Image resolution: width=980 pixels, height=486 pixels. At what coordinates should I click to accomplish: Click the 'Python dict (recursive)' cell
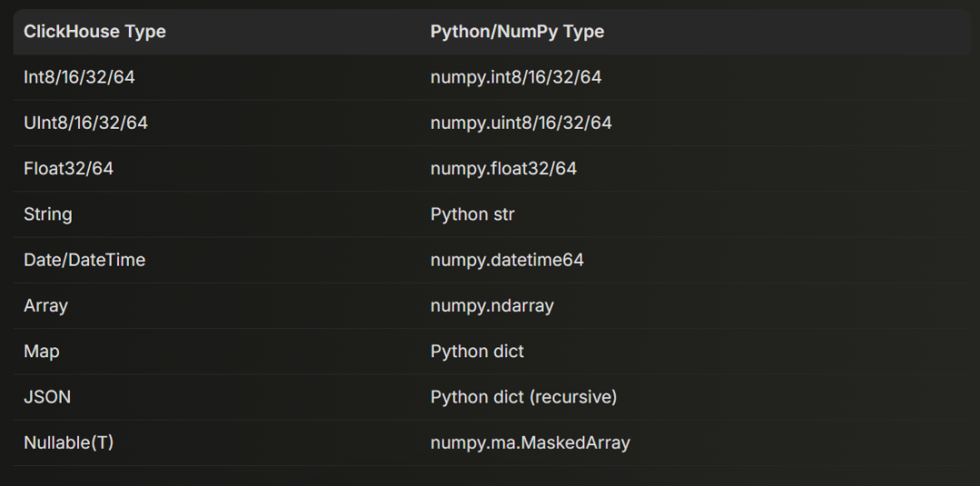[x=524, y=397]
